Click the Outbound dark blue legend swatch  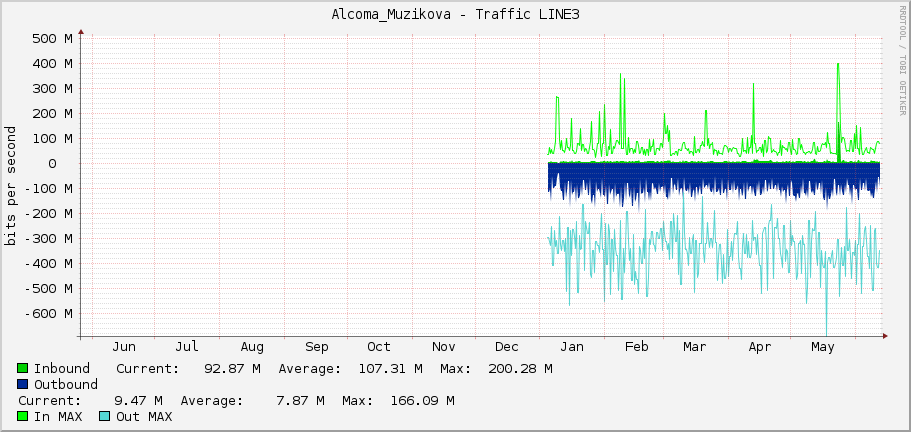pos(23,384)
